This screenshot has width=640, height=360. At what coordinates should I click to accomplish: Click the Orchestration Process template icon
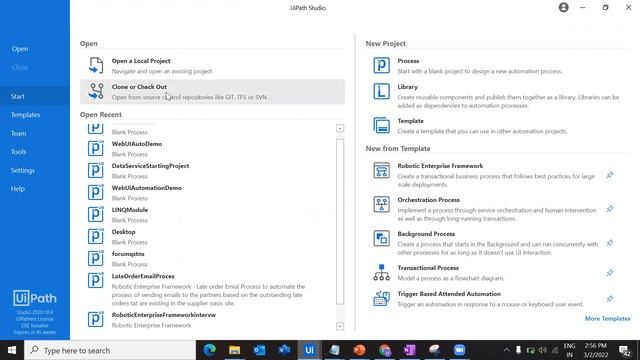coord(381,204)
